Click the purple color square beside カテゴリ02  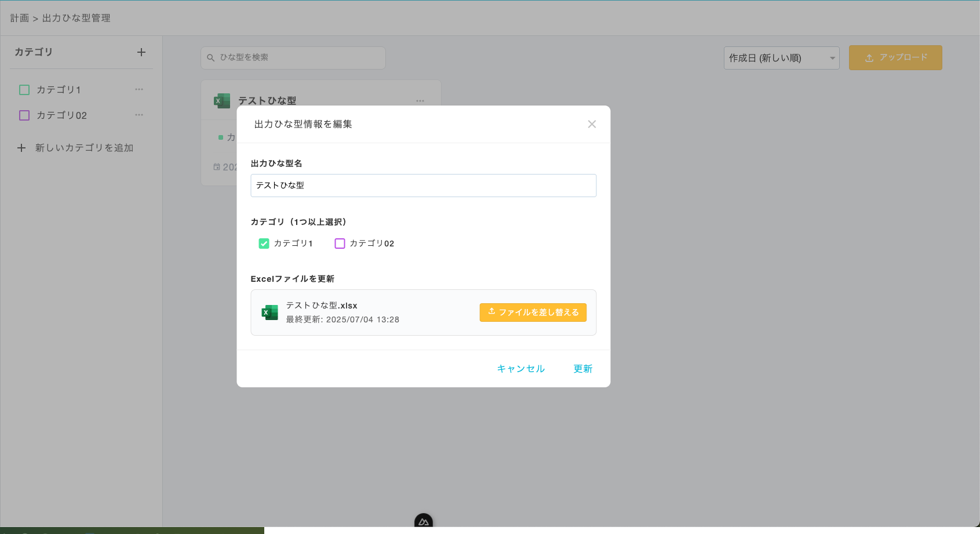point(24,115)
